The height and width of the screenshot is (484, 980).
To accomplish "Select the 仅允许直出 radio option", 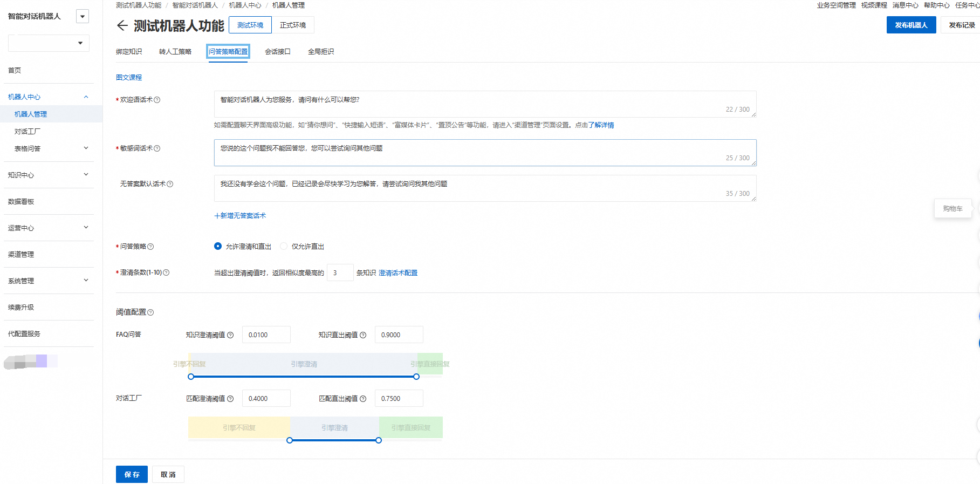I will click(x=284, y=246).
